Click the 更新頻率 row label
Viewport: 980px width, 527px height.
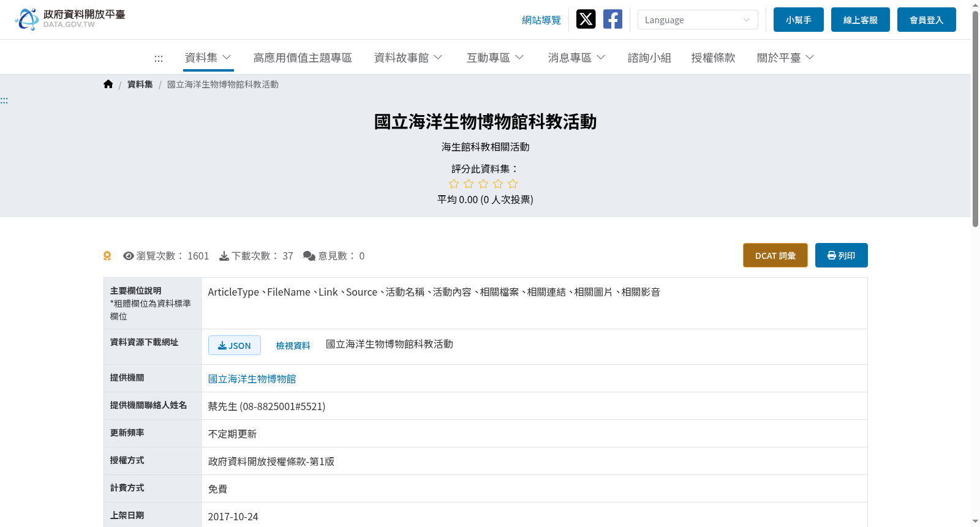pos(127,433)
